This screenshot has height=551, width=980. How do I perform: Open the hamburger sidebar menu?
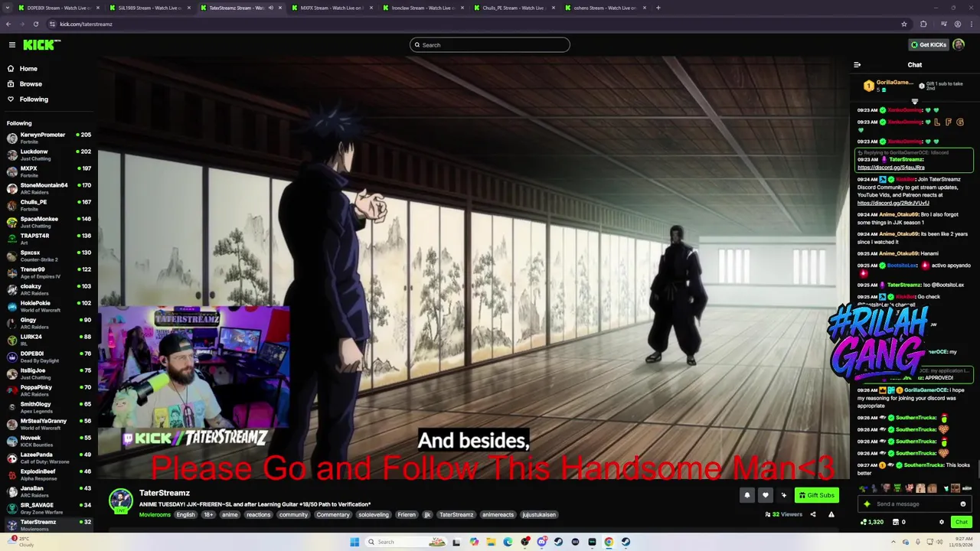(11, 45)
